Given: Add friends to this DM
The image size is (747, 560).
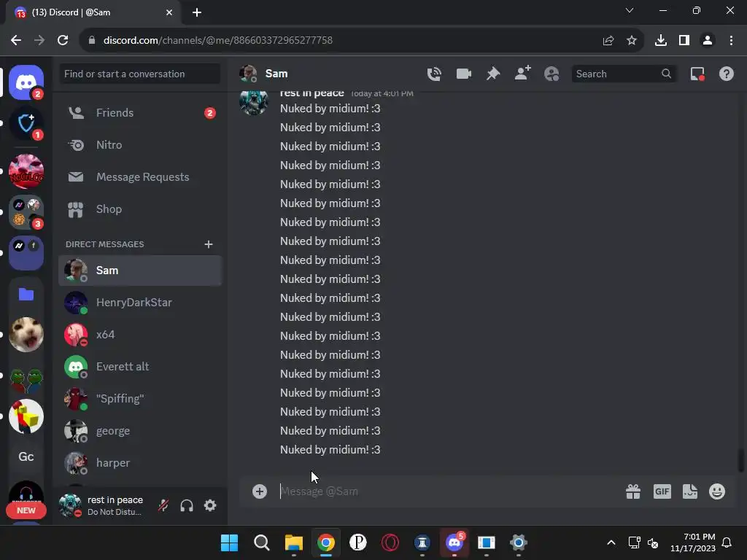Looking at the screenshot, I should click(522, 74).
